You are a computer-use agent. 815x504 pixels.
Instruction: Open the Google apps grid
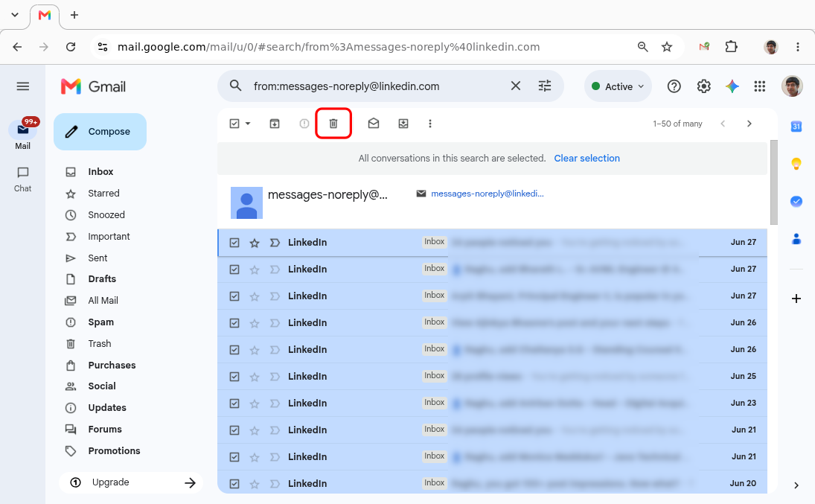[x=760, y=86]
